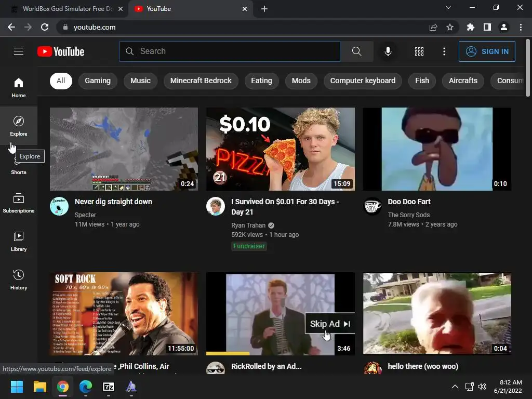Select the Gaming filter chip
532x399 pixels.
pyautogui.click(x=98, y=81)
